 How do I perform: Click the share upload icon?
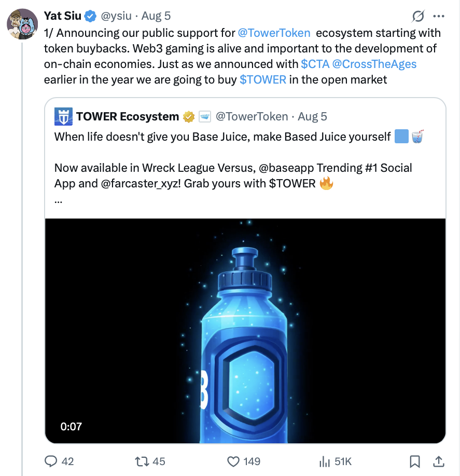(x=438, y=461)
